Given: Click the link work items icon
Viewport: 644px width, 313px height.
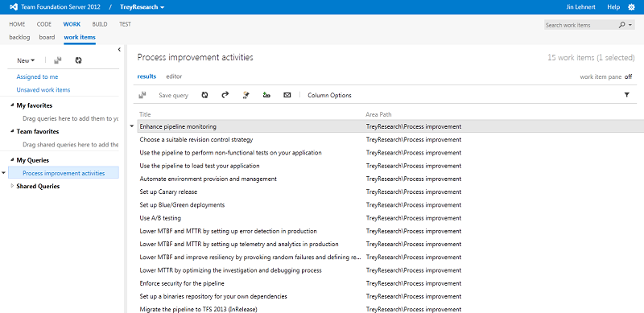Looking at the screenshot, I should click(x=266, y=95).
